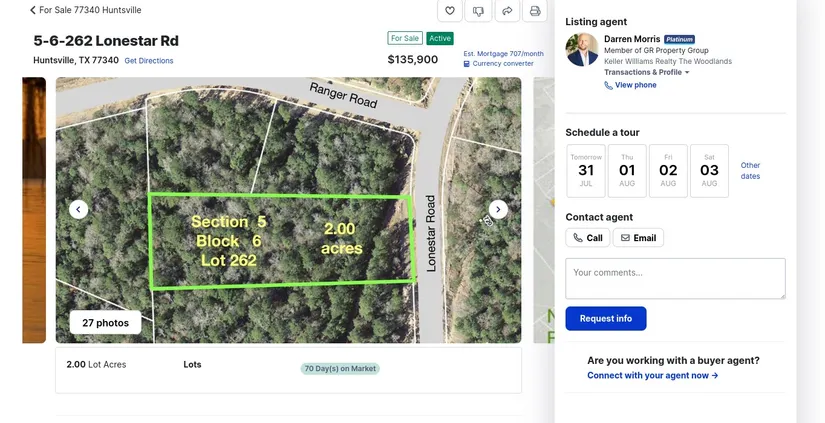Go to the previous photo with the left arrow

pyautogui.click(x=79, y=209)
